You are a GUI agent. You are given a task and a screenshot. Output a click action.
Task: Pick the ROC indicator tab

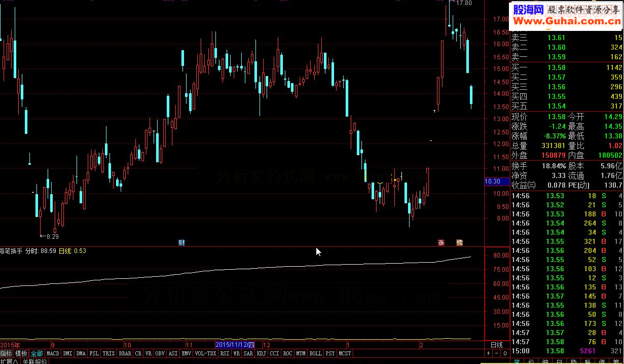click(288, 353)
